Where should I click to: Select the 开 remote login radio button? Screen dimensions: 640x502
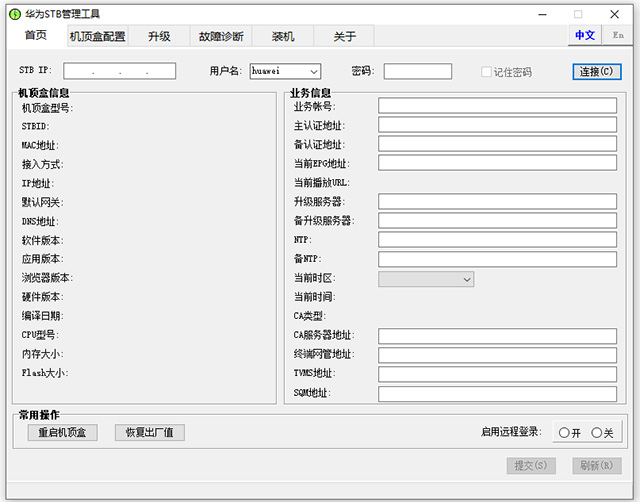564,433
